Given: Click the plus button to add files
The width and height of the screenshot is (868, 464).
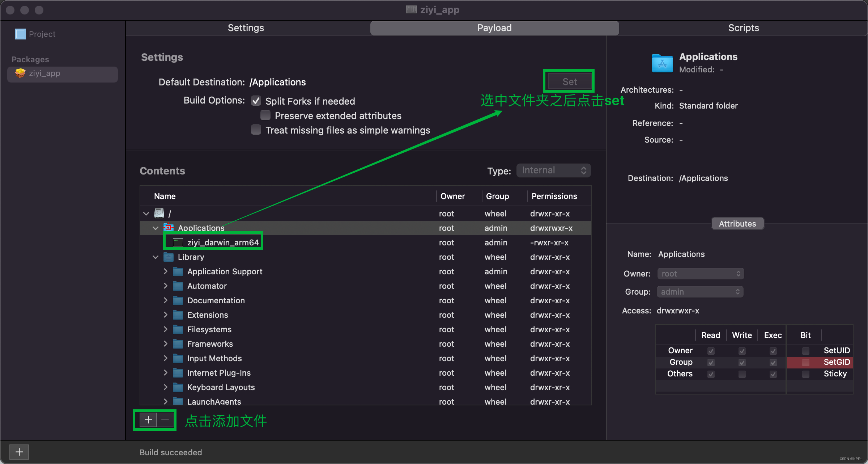Looking at the screenshot, I should tap(148, 420).
